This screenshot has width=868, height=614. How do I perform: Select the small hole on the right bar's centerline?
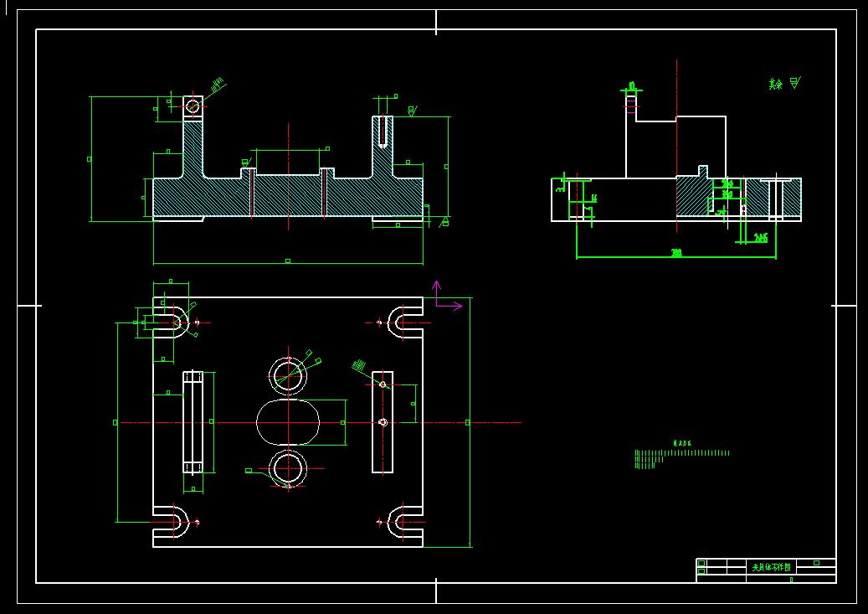(x=383, y=422)
